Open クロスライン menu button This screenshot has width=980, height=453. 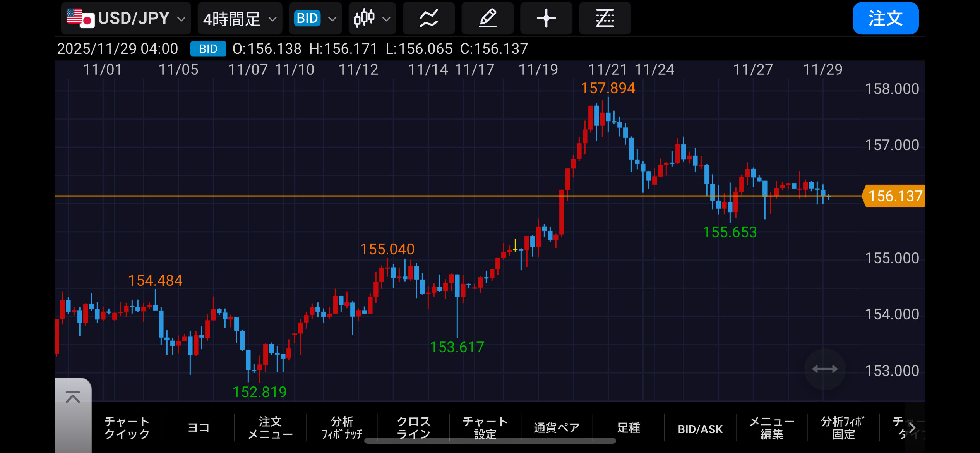coord(413,427)
